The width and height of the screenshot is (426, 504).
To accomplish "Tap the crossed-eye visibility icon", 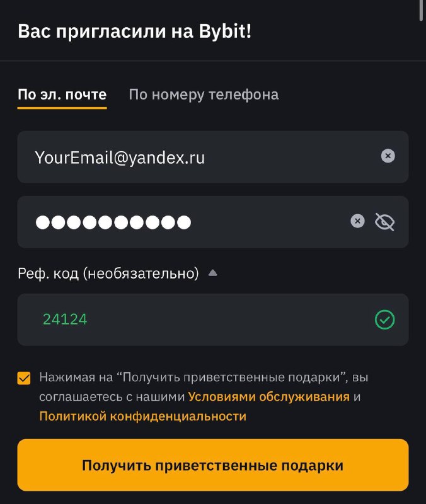I will coord(386,221).
